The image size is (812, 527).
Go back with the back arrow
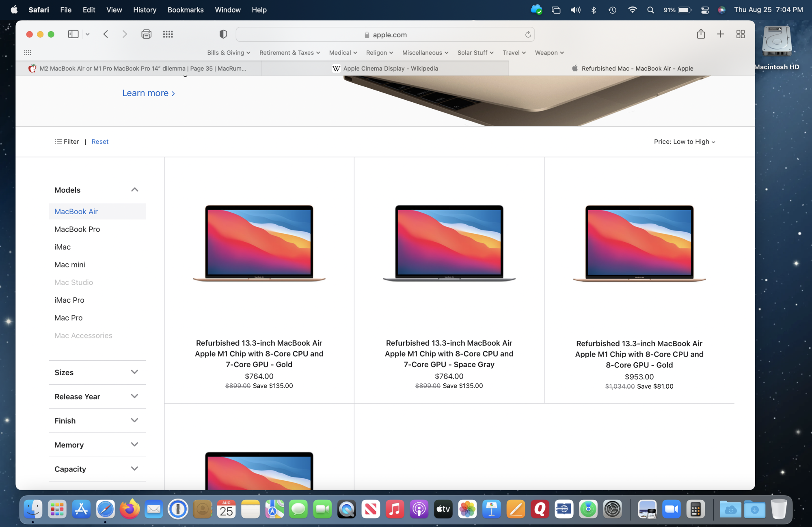[106, 34]
